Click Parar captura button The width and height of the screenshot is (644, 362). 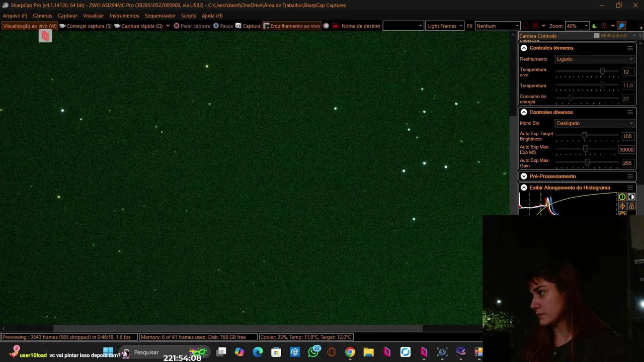[x=192, y=26]
